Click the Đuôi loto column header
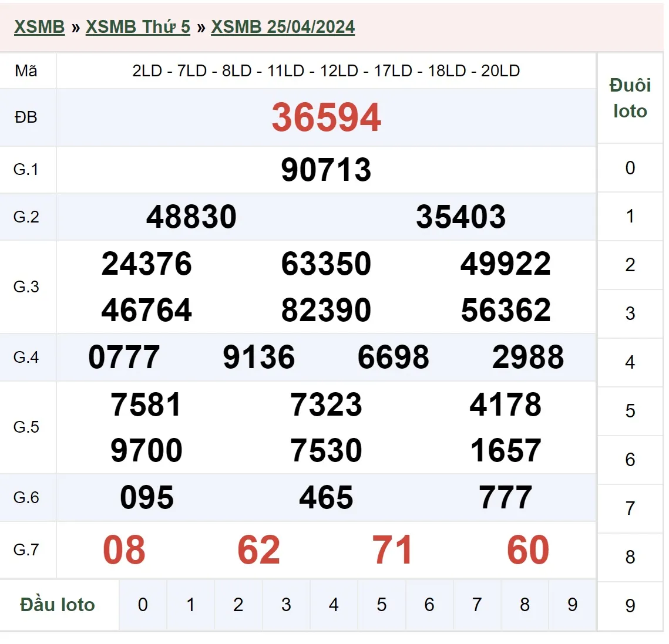669x644 pixels. 630,98
